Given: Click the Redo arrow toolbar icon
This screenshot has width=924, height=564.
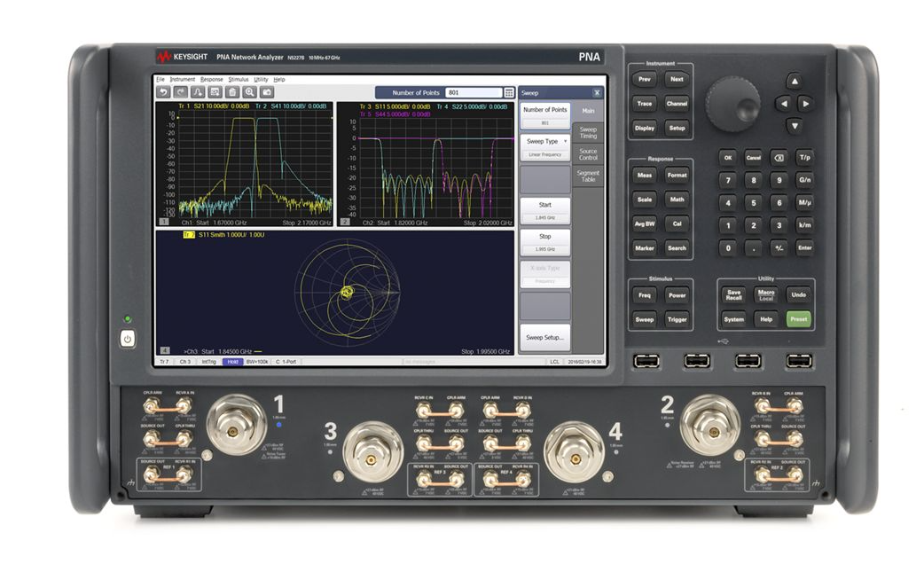Looking at the screenshot, I should pyautogui.click(x=181, y=92).
